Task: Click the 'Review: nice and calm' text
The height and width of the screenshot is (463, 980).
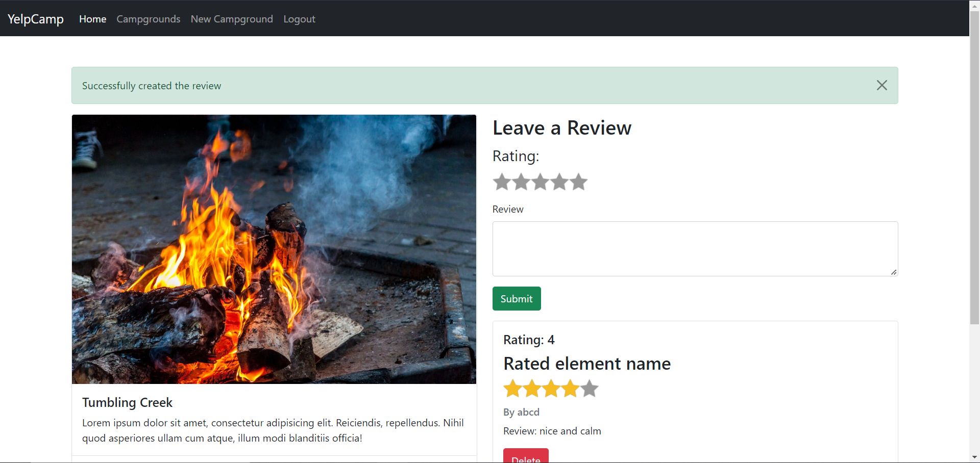Action: [552, 431]
